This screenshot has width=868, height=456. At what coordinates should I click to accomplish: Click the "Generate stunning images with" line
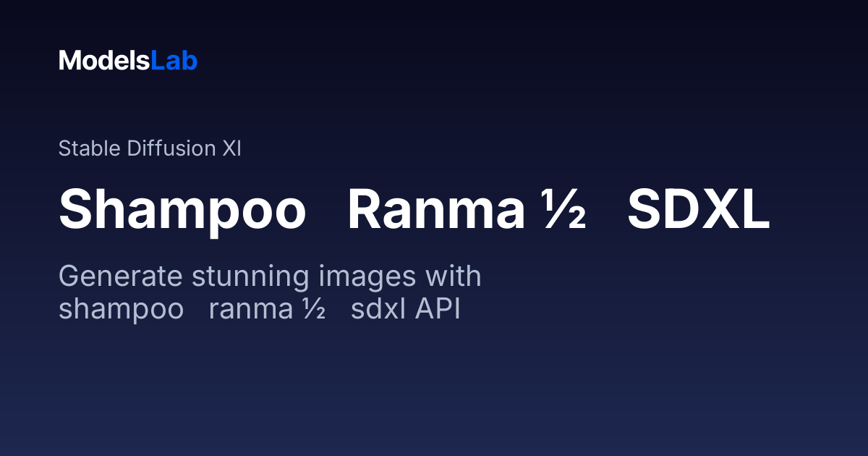[270, 277]
